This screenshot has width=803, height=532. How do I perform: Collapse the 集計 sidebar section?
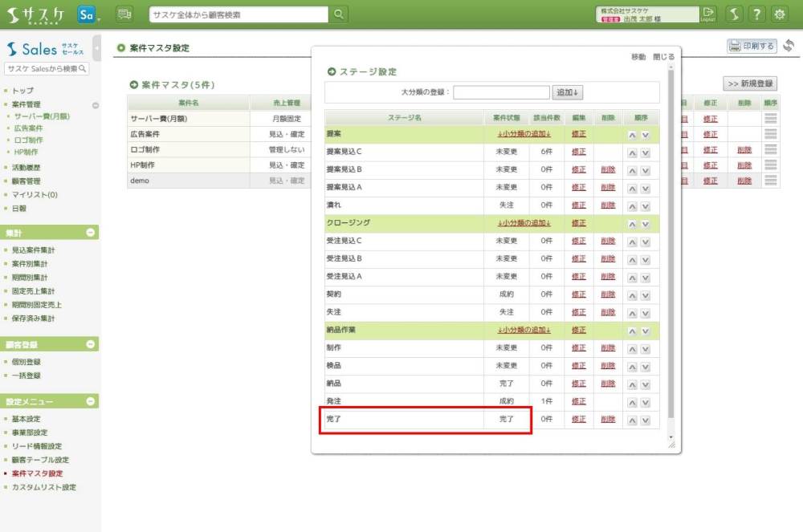91,233
